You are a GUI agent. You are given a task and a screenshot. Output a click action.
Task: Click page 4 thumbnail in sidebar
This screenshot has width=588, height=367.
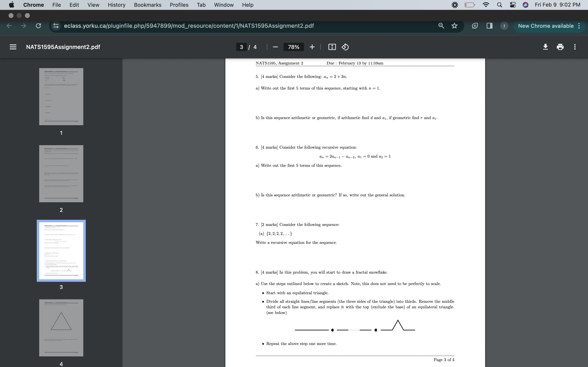coord(61,328)
